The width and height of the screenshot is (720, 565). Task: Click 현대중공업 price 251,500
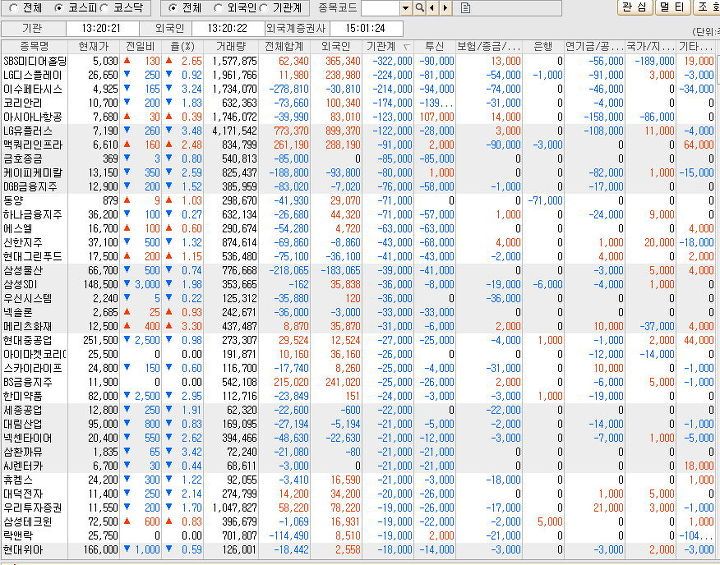101,340
